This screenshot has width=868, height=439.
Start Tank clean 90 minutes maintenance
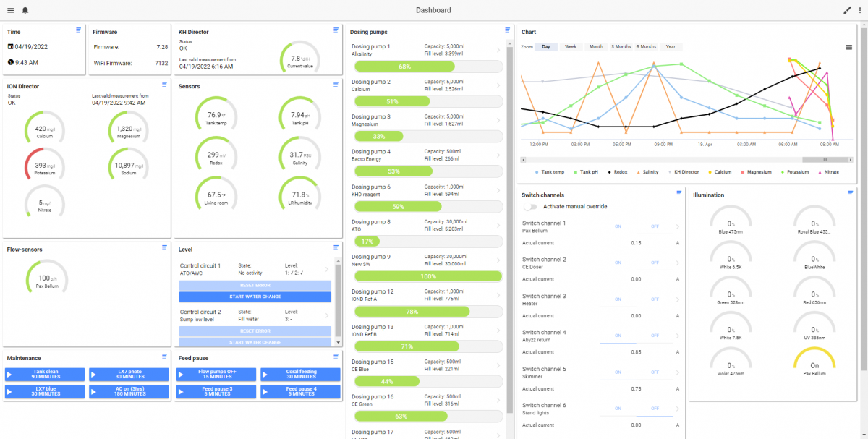click(45, 375)
